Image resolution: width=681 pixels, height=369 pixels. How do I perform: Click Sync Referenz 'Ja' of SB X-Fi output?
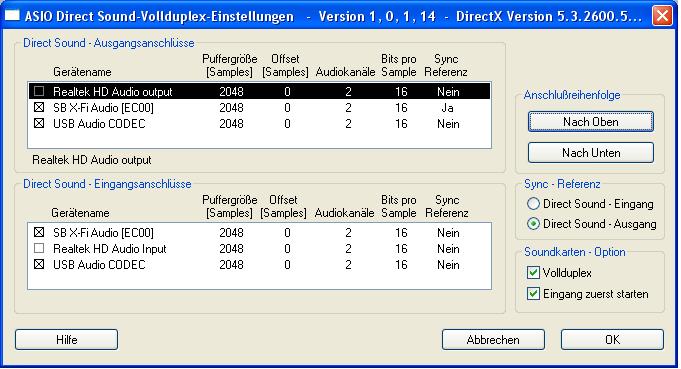448,108
